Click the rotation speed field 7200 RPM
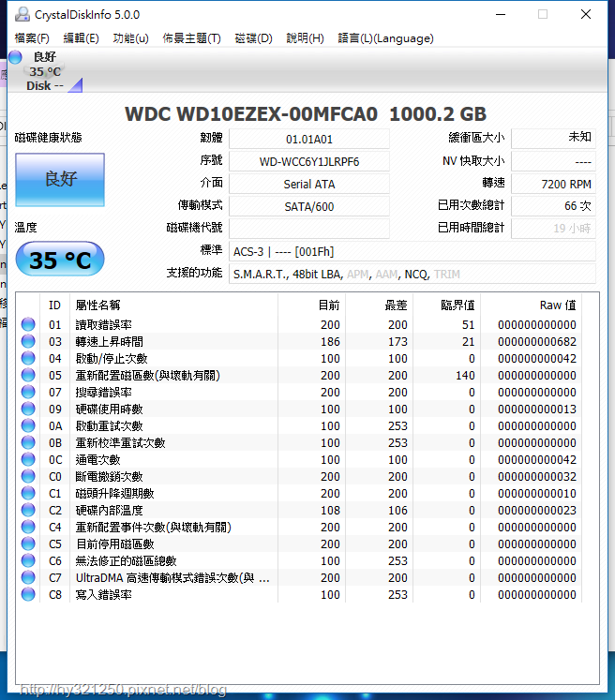Viewport: 615px width, 700px height. click(x=553, y=184)
